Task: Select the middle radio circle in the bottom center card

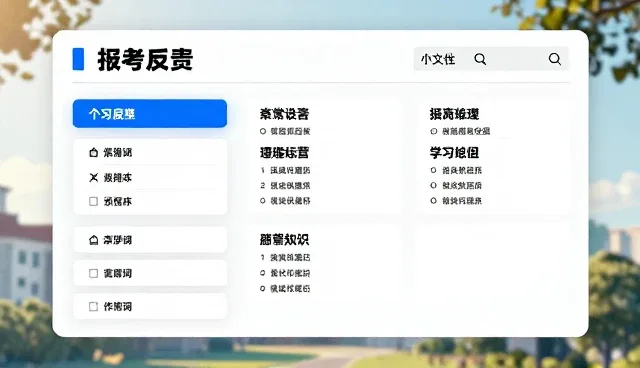Action: coord(263,273)
